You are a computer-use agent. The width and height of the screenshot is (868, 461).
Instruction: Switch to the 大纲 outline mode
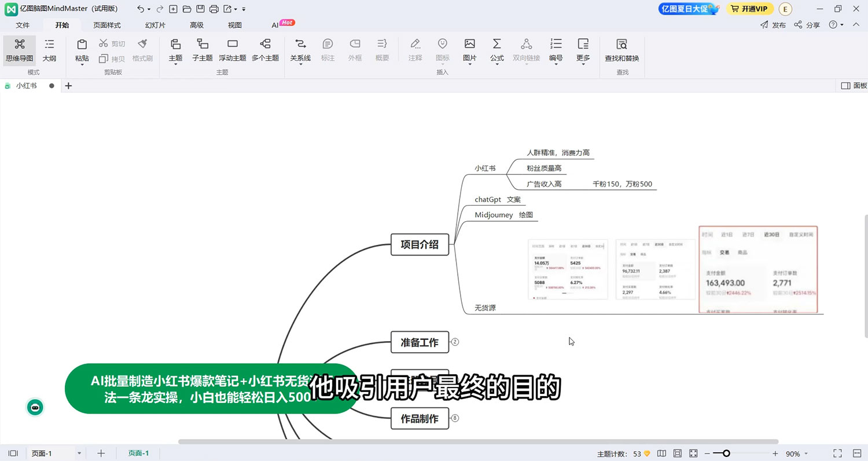pyautogui.click(x=49, y=49)
